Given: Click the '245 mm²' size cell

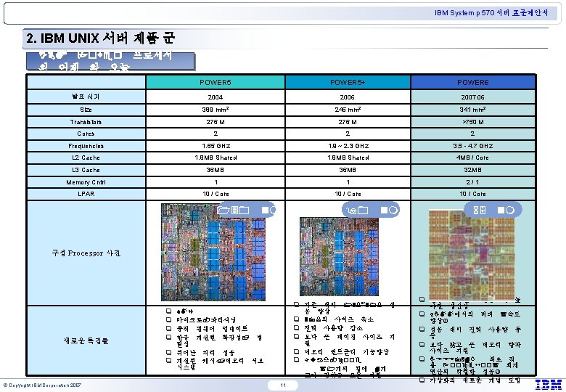Looking at the screenshot, I should [x=348, y=110].
